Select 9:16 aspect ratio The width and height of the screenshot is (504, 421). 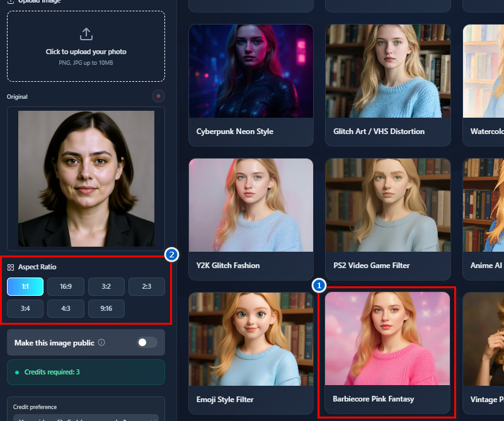(x=106, y=308)
